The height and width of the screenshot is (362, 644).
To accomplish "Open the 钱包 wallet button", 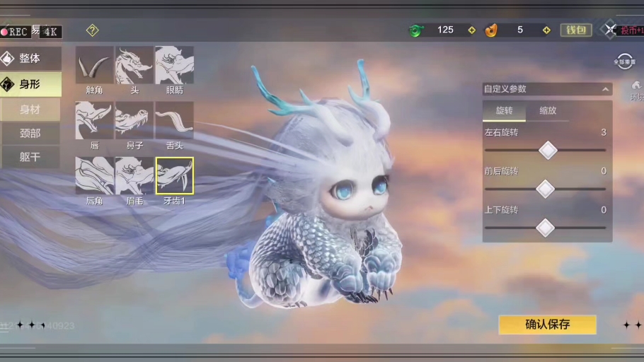I will coord(576,30).
